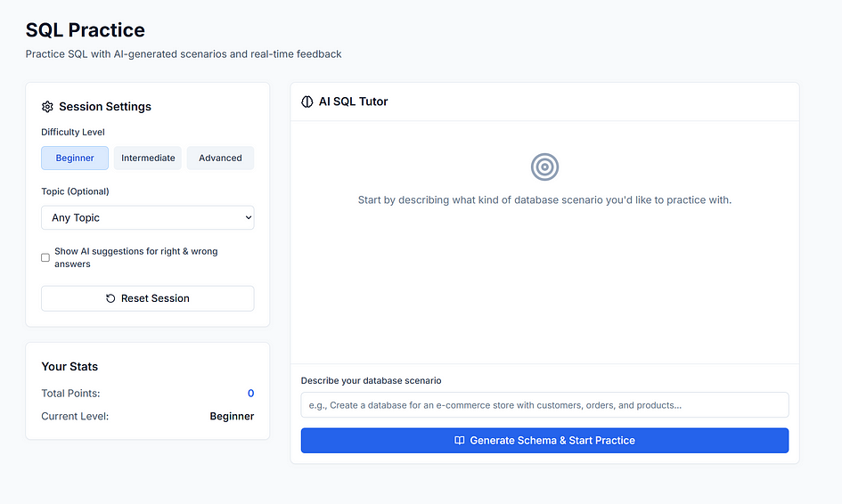Click the Start by describing prompt text
This screenshot has width=842, height=504.
point(544,200)
